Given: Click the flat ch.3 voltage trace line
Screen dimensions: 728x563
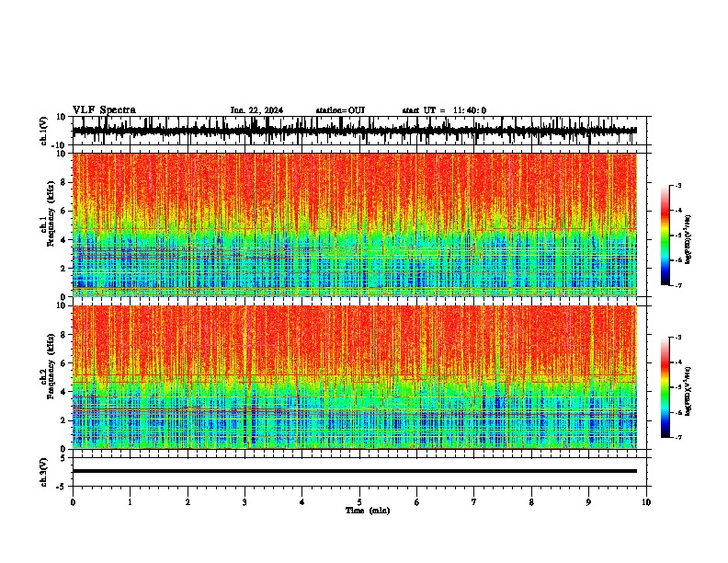Looking at the screenshot, I should (354, 471).
